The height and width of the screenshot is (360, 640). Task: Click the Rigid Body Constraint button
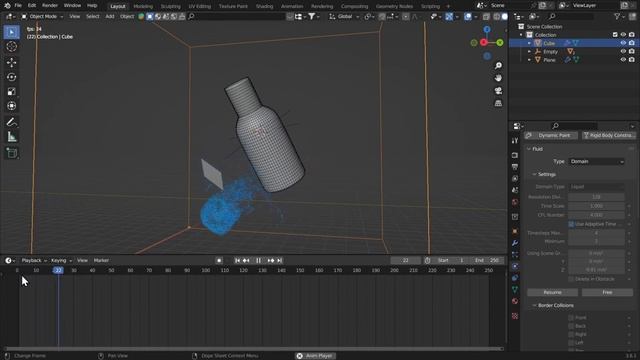608,136
